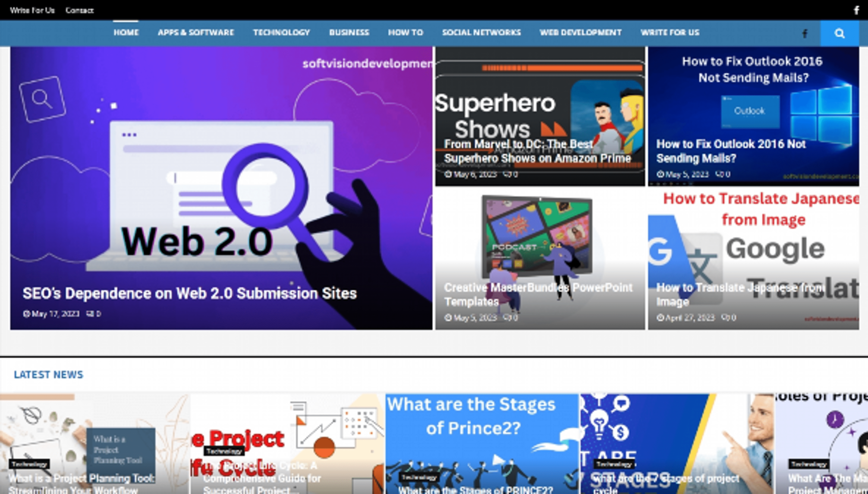
Task: Select Business in navigation bar
Action: tap(349, 33)
